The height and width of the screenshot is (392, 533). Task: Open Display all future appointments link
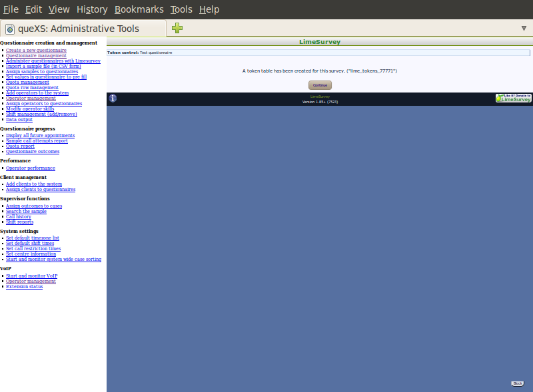pyautogui.click(x=40, y=135)
